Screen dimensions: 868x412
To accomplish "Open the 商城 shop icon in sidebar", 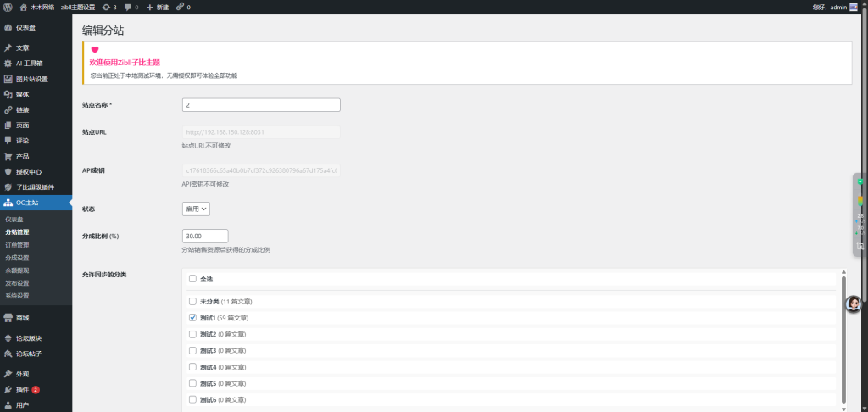I will coord(8,318).
